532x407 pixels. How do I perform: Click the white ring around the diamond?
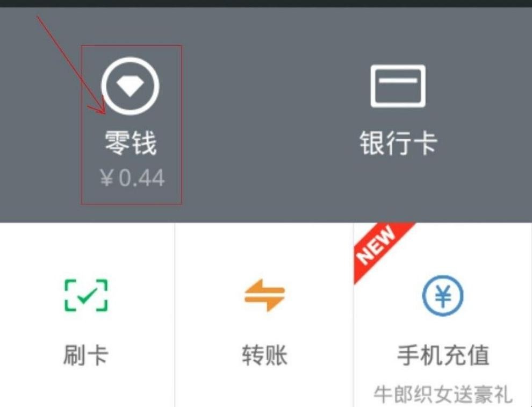[x=130, y=60]
